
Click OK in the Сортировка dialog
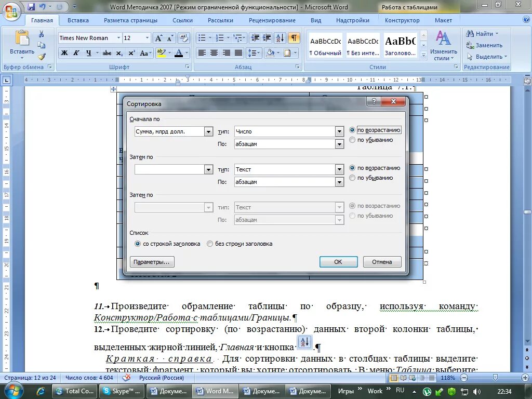338,262
